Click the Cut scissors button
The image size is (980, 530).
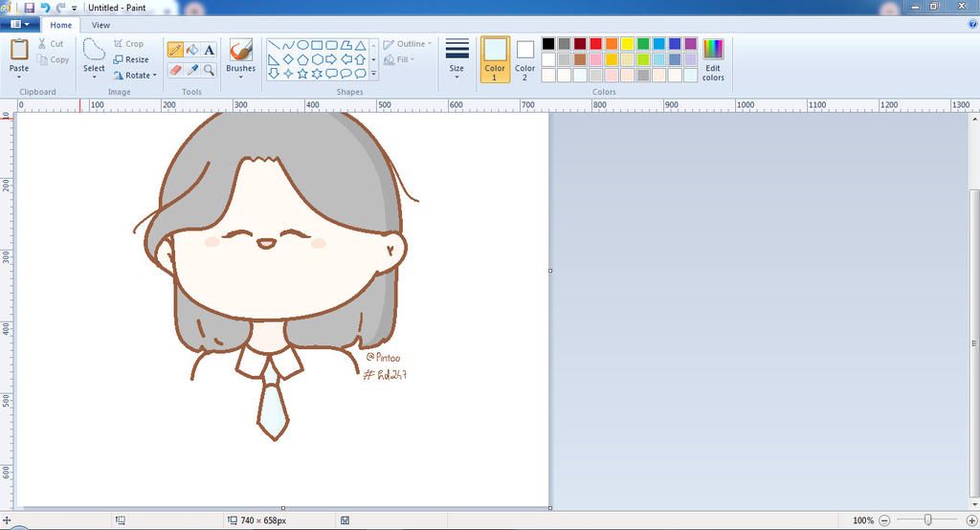click(51, 44)
